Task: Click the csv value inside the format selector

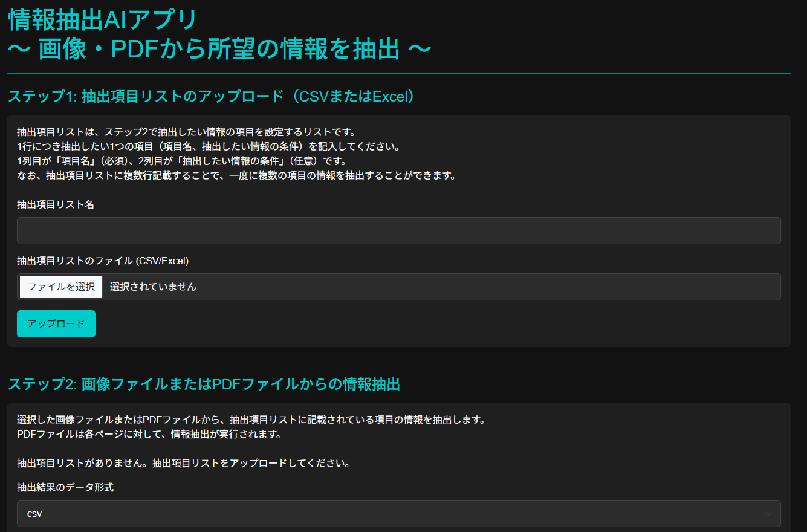Action: click(35, 513)
